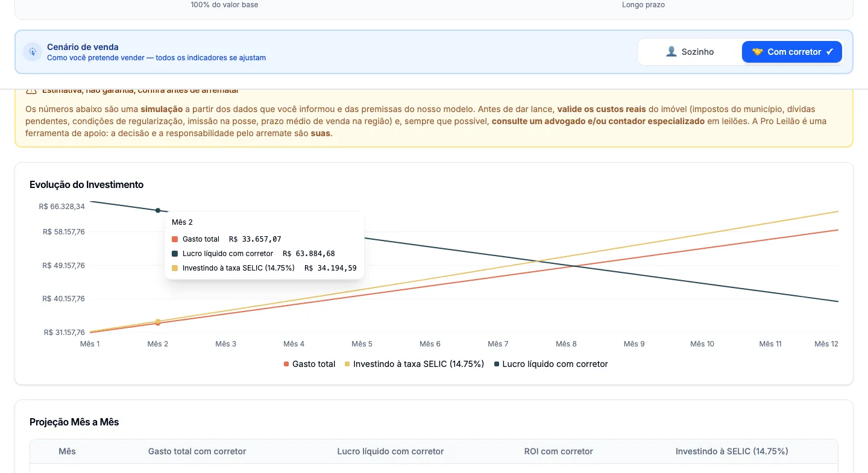
Task: Click the Gasto total com corretor column header
Action: 197,451
